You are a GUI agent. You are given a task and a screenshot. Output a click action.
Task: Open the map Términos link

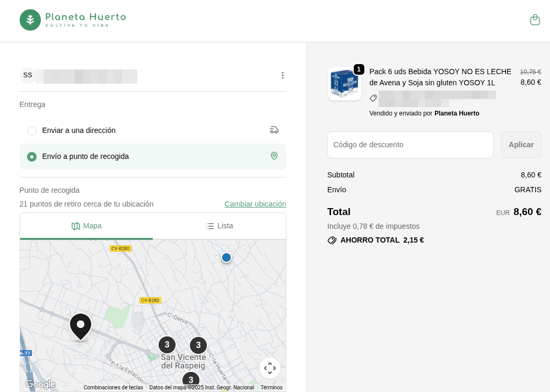coord(271,387)
